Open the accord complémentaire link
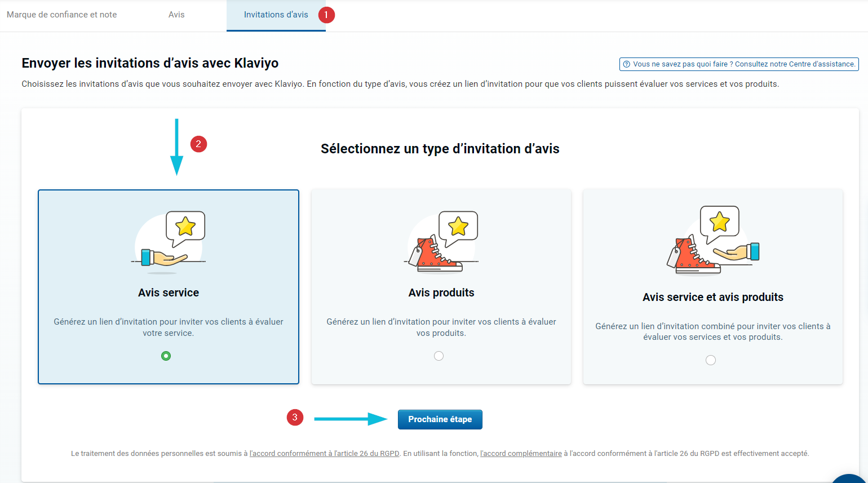The height and width of the screenshot is (483, 868). point(521,453)
